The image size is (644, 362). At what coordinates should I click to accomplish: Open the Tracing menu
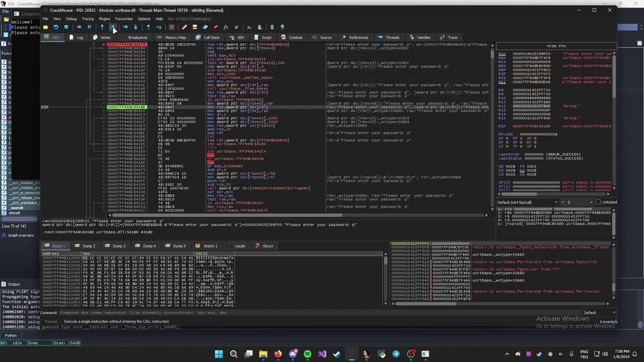(88, 19)
